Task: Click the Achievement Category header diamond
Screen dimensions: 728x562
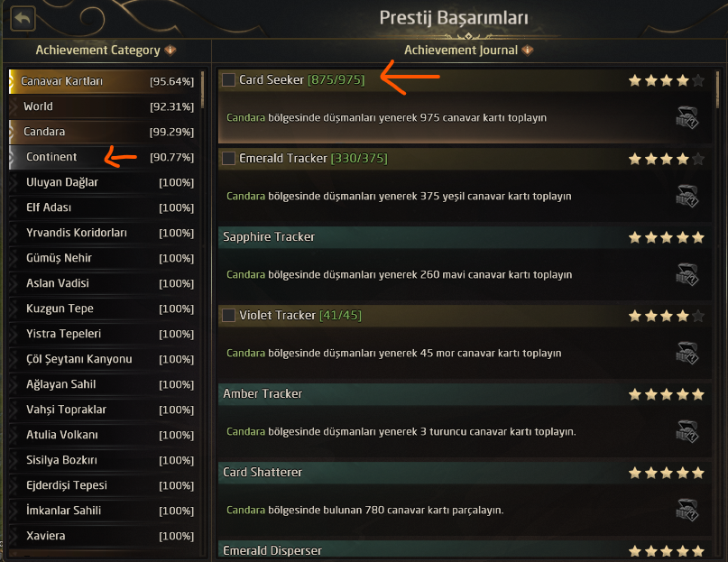Action: coord(170,51)
